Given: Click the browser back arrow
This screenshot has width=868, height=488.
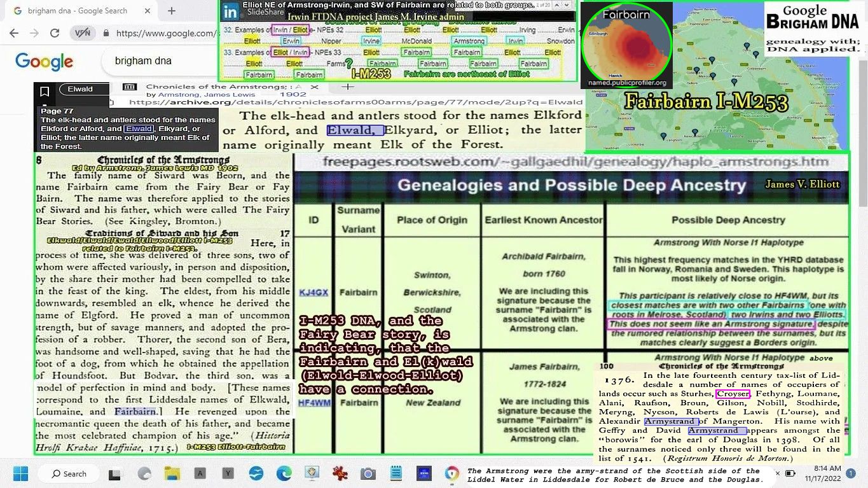Looking at the screenshot, I should 15,33.
